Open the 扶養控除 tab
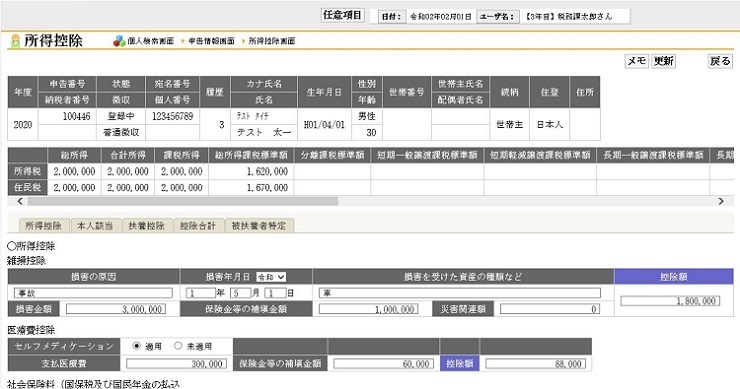This screenshot has width=740, height=389. (x=147, y=226)
